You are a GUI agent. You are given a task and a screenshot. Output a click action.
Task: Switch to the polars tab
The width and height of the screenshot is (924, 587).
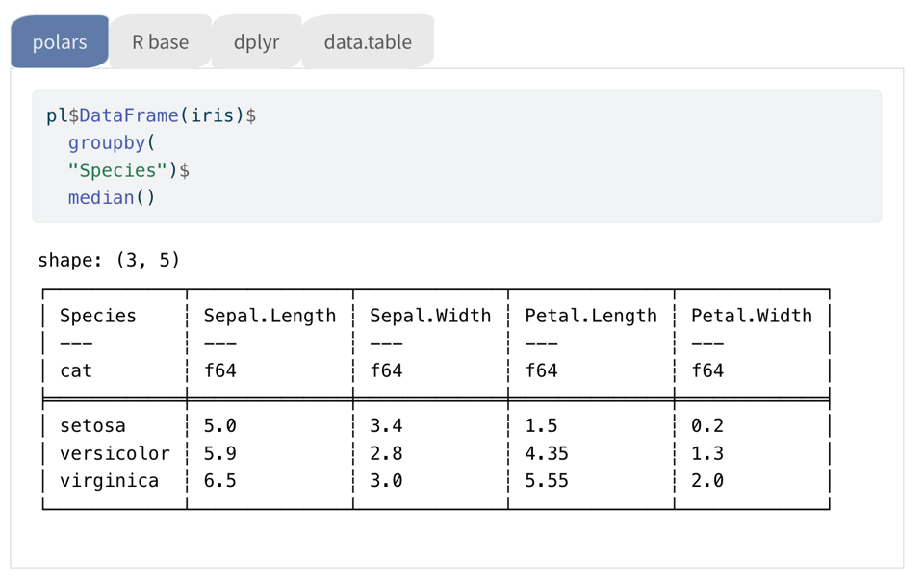pyautogui.click(x=60, y=42)
